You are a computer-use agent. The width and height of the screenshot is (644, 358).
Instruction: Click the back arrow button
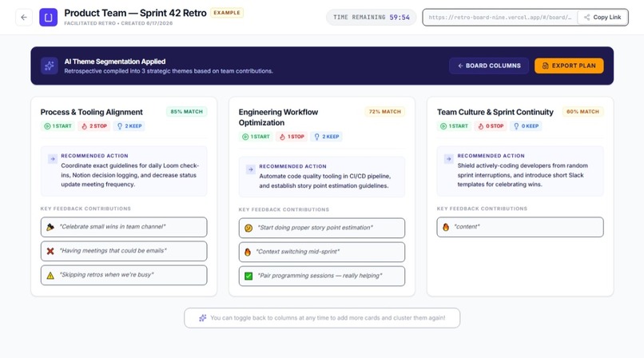(x=24, y=18)
